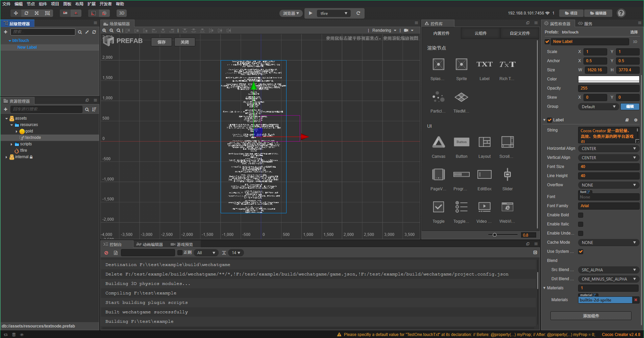Image resolution: width=644 pixels, height=338 pixels.
Task: Choose the Canvas UI control icon
Action: pos(438,142)
